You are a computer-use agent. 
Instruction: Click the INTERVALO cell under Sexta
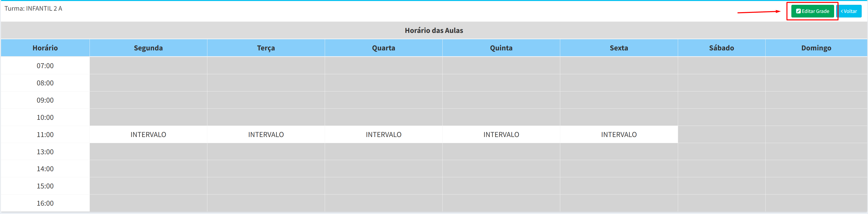(619, 135)
